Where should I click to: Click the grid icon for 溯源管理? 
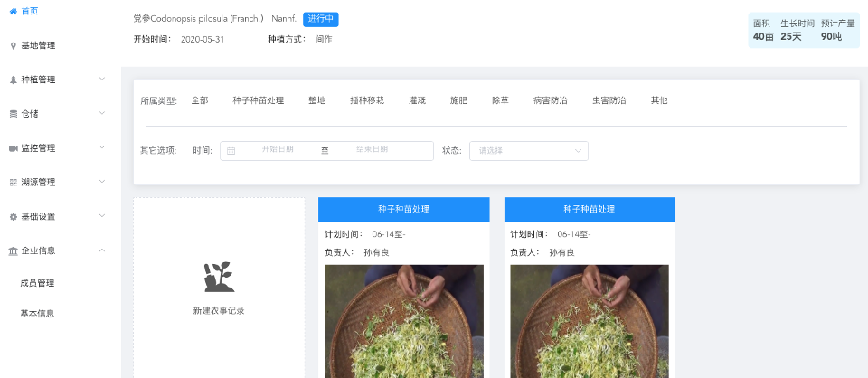pyautogui.click(x=14, y=182)
